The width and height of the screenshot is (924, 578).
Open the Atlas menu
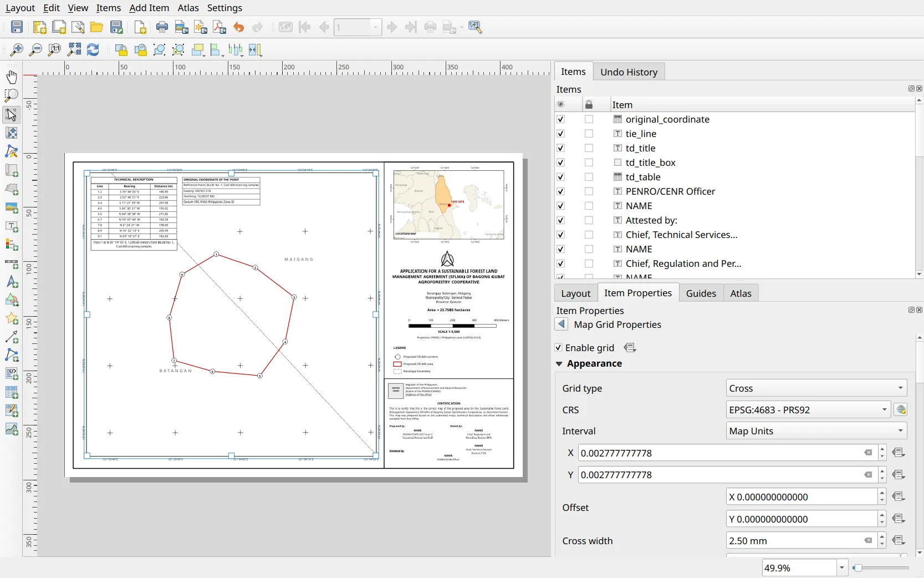(188, 8)
